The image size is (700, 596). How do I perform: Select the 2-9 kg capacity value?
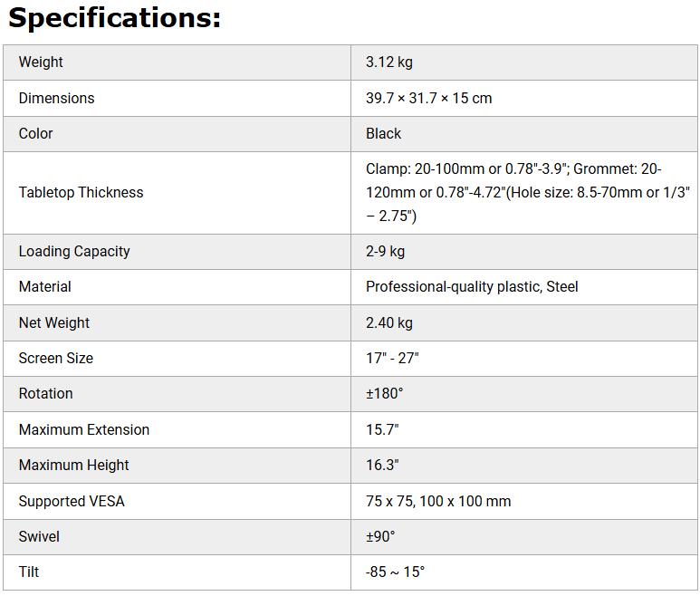click(x=385, y=251)
